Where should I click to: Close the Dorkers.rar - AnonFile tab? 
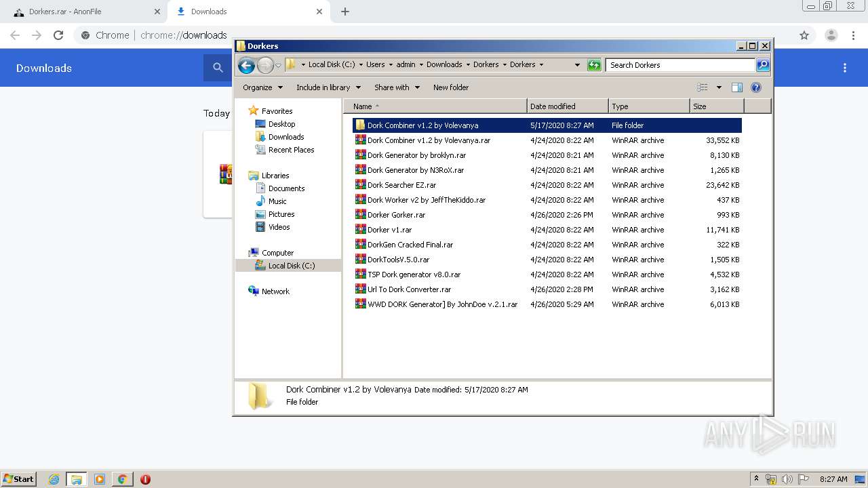(157, 12)
